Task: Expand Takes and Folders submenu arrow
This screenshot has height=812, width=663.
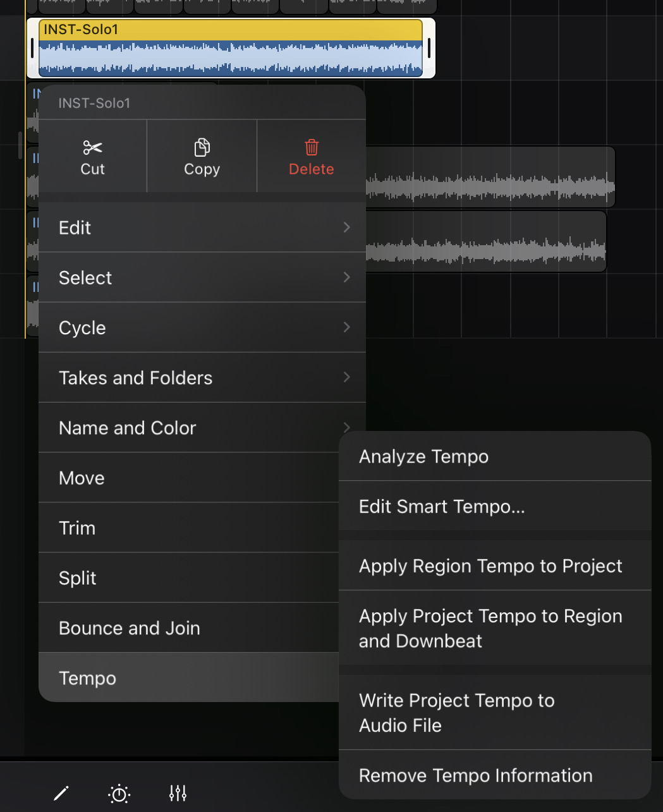Action: (x=346, y=377)
